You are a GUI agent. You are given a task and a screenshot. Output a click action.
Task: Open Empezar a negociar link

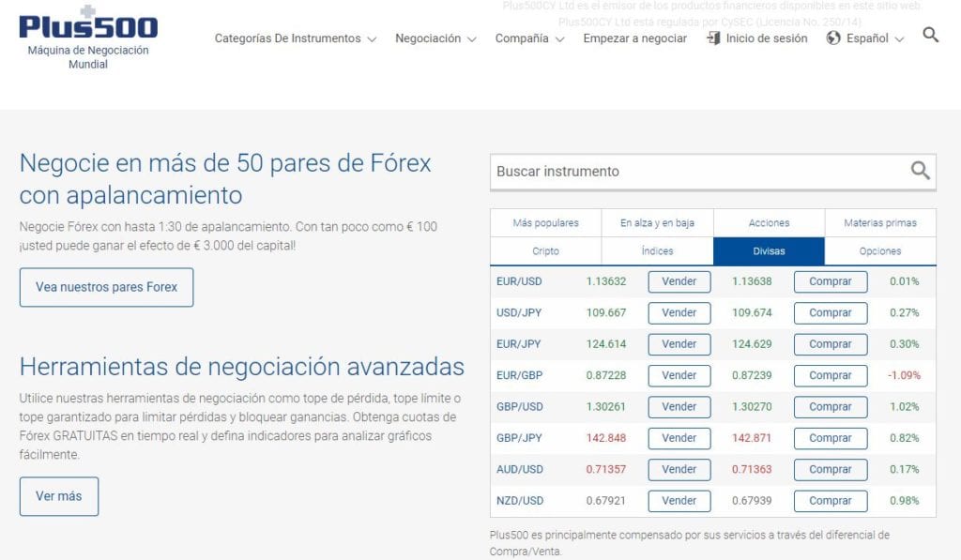[x=635, y=38]
